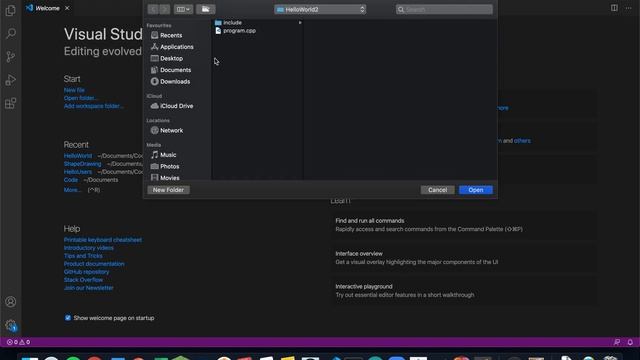Open the Accounts menu icon
Screen dimensions: 640x360
pyautogui.click(x=11, y=302)
